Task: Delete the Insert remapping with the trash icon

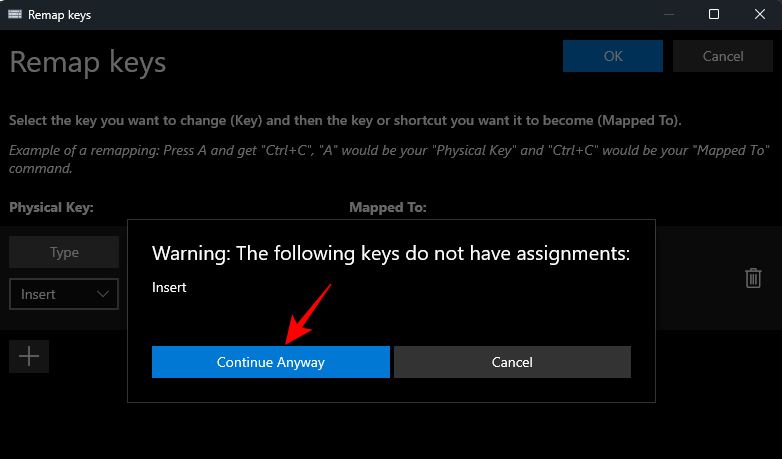Action: point(753,278)
